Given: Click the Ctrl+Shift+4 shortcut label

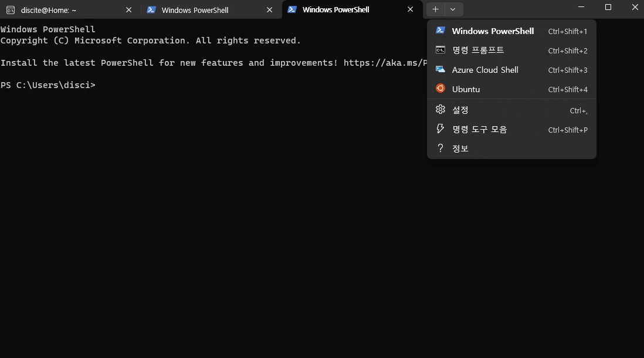Looking at the screenshot, I should coord(568,89).
